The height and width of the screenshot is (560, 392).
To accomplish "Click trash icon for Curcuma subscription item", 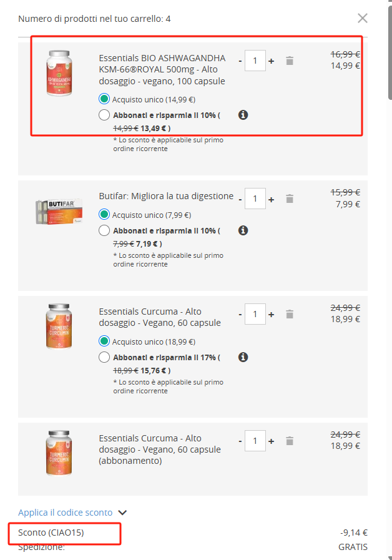I will pos(290,441).
